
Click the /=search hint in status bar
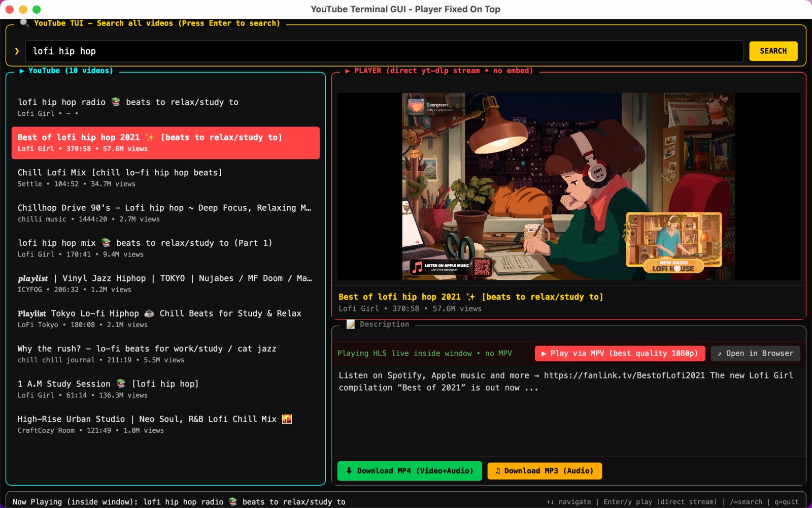coord(746,501)
